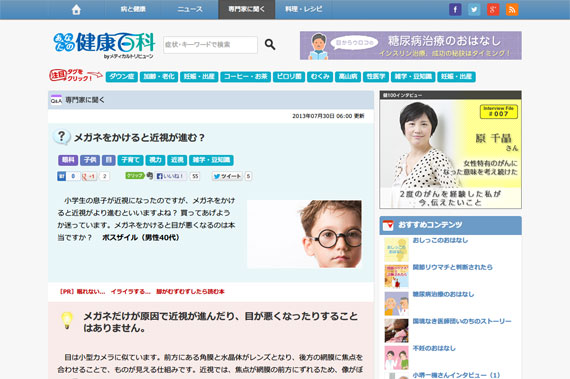Open おしっこのおはなし link

(440, 240)
